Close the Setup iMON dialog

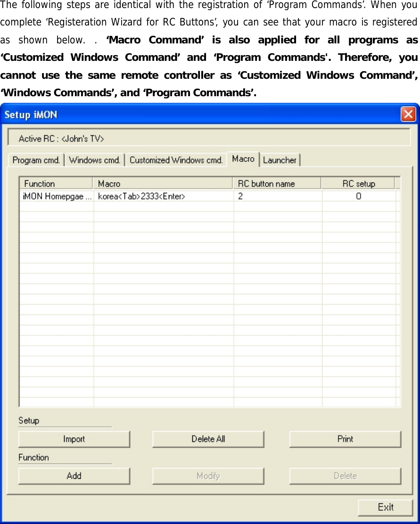click(408, 114)
